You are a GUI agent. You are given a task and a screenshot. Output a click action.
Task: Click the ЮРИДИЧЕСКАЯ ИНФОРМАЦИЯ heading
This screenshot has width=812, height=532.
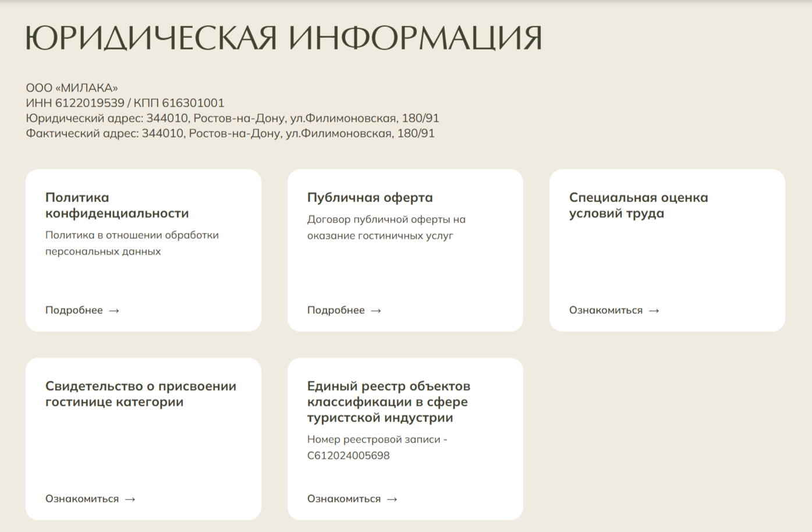283,38
